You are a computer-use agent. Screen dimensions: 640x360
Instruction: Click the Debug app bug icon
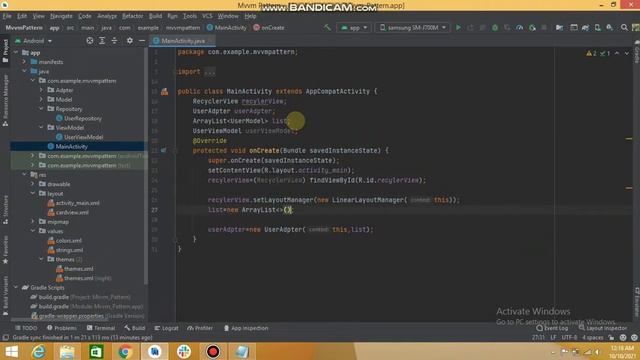(495, 27)
